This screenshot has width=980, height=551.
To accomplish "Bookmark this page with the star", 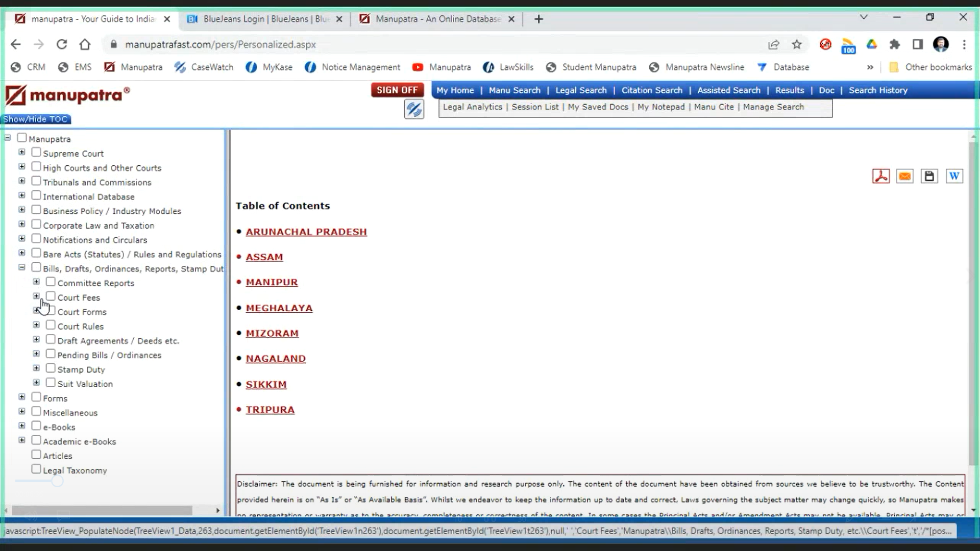I will point(796,44).
